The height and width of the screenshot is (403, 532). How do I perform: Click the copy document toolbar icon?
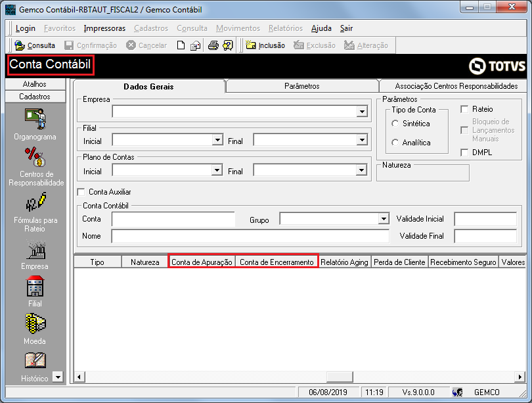tap(195, 45)
